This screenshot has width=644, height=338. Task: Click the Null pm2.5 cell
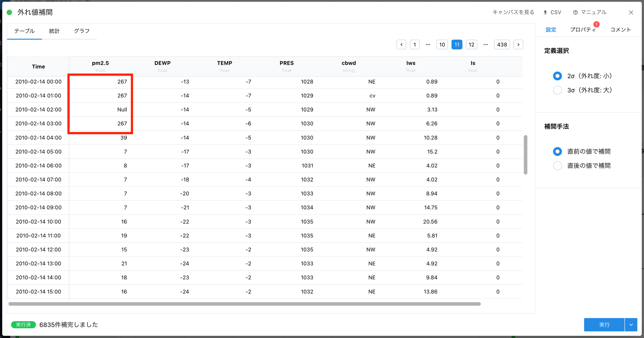tap(122, 110)
